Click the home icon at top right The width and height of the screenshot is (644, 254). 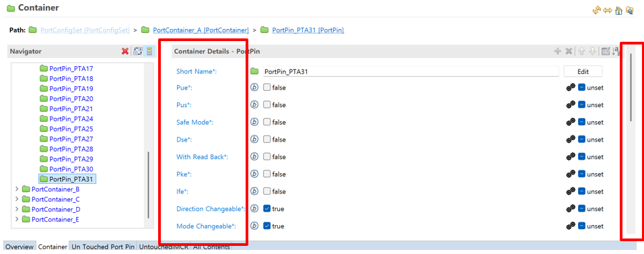coord(618,10)
